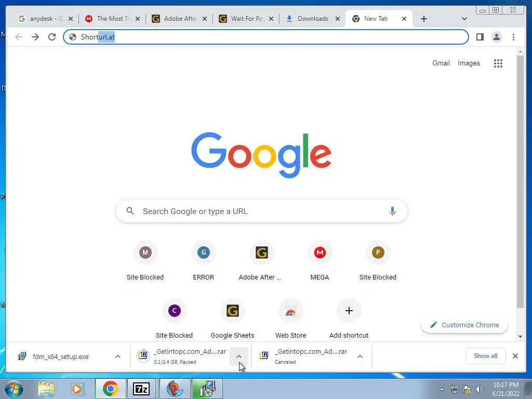Image resolution: width=532 pixels, height=399 pixels.
Task: Open the fdm_x64_setup.exe download
Action: (61, 356)
